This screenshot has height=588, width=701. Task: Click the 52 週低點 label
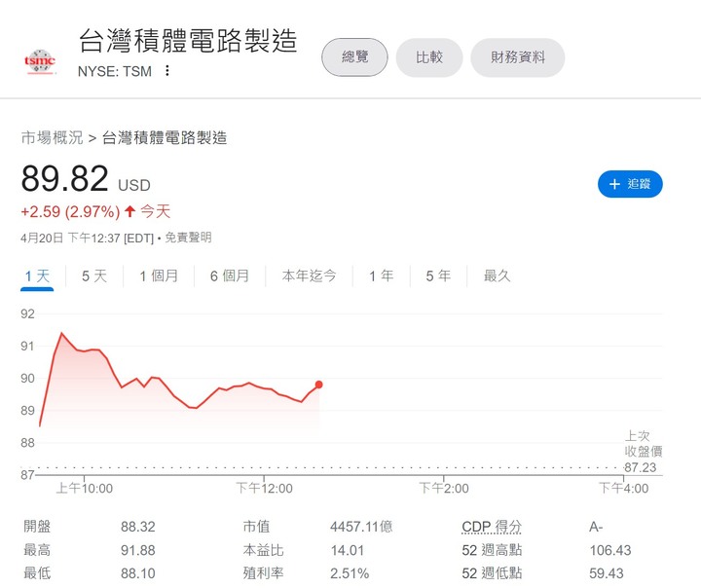click(x=492, y=573)
